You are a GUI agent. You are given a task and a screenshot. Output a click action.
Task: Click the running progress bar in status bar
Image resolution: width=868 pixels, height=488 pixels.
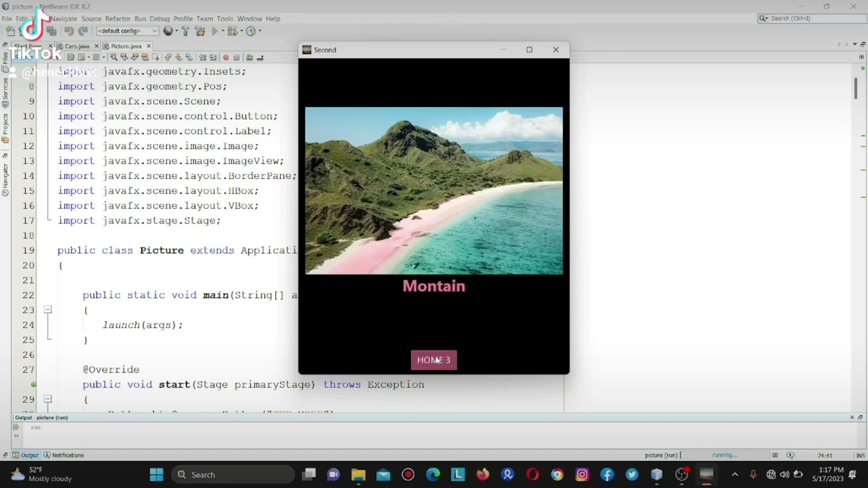pyautogui.click(x=725, y=455)
